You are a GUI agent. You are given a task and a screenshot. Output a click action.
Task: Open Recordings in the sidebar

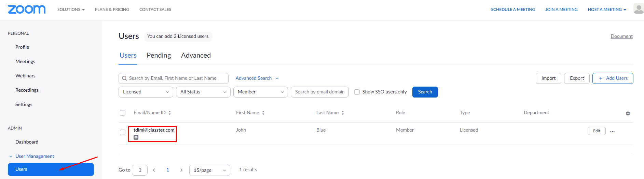point(27,90)
